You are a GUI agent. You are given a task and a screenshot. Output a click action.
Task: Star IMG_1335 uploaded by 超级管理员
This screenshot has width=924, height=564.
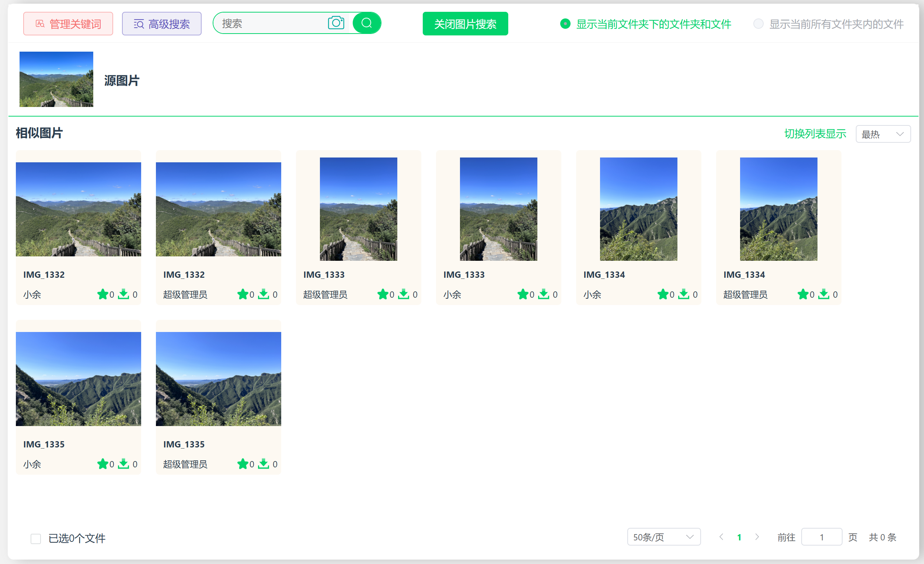pyautogui.click(x=243, y=464)
